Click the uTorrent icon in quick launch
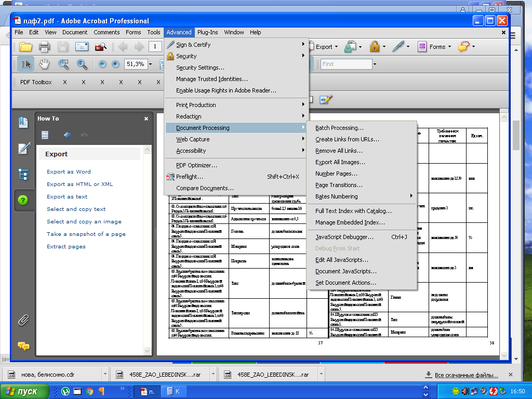Screen dimensions: 532x399 pyautogui.click(x=65, y=392)
